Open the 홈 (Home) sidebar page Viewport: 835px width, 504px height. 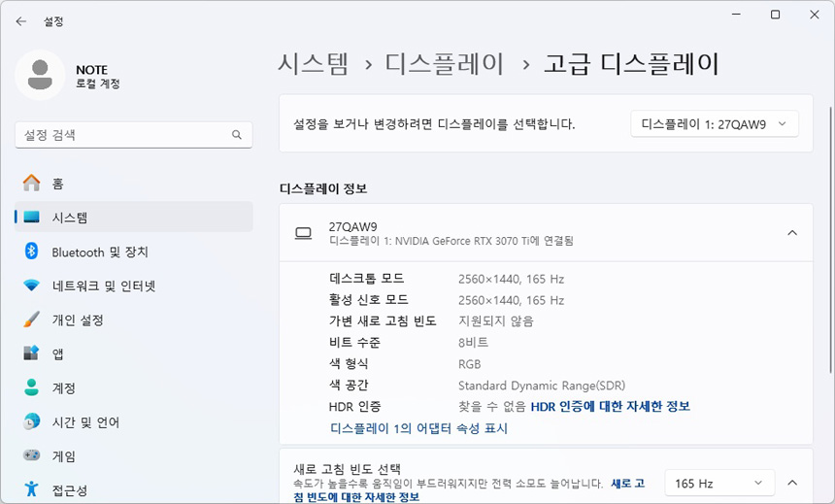[58, 184]
